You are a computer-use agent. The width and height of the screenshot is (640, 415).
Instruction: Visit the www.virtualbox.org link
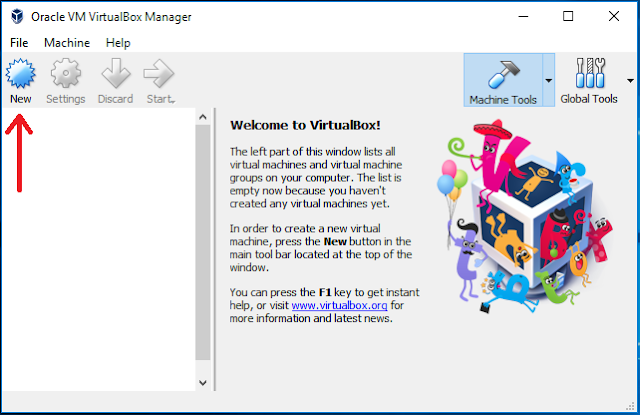pyautogui.click(x=339, y=305)
